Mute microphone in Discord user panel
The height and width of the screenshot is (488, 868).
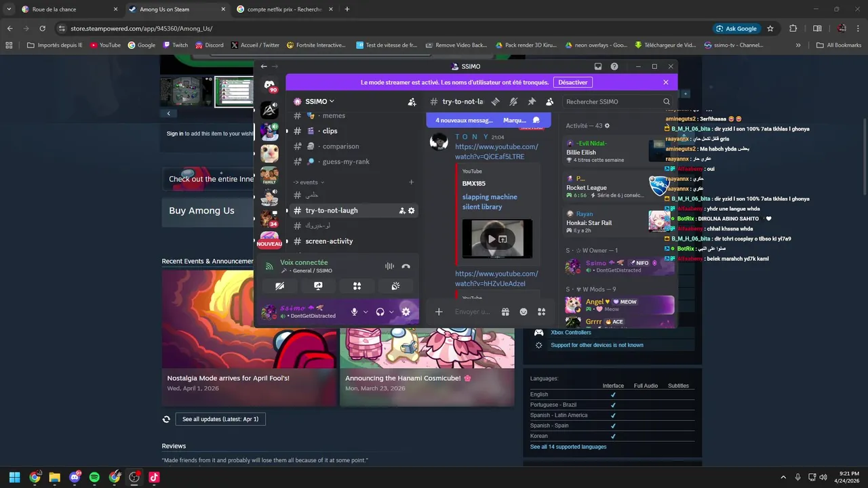(x=354, y=312)
